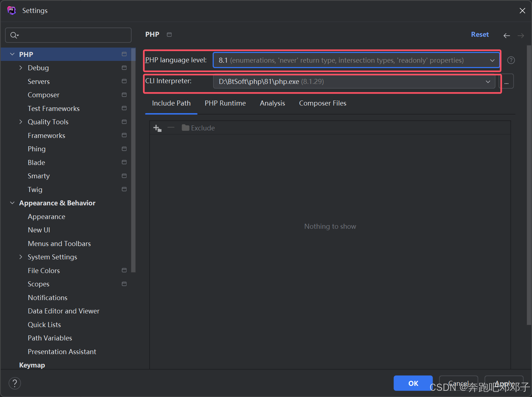Viewport: 532px width, 397px height.
Task: Select New UI settings item
Action: click(x=39, y=230)
